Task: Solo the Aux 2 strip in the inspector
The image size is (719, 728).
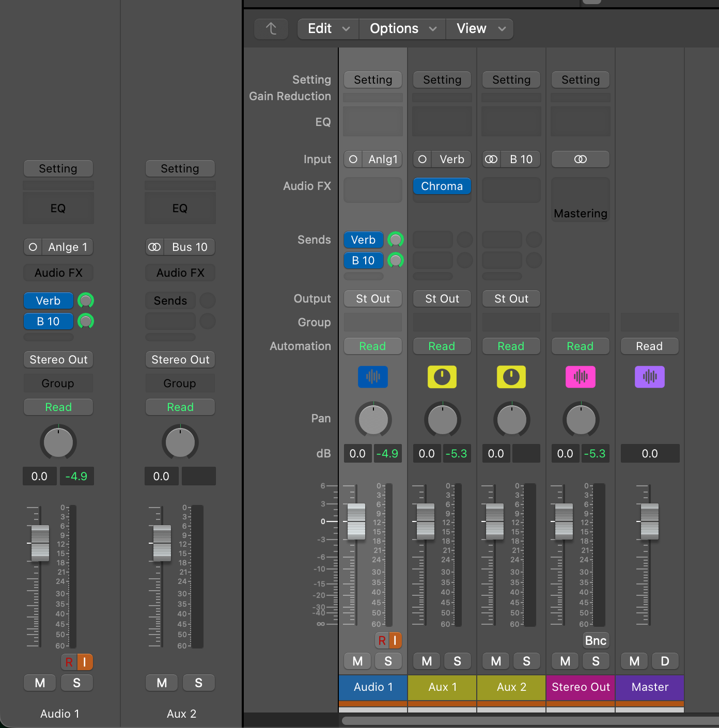Action: 199,683
